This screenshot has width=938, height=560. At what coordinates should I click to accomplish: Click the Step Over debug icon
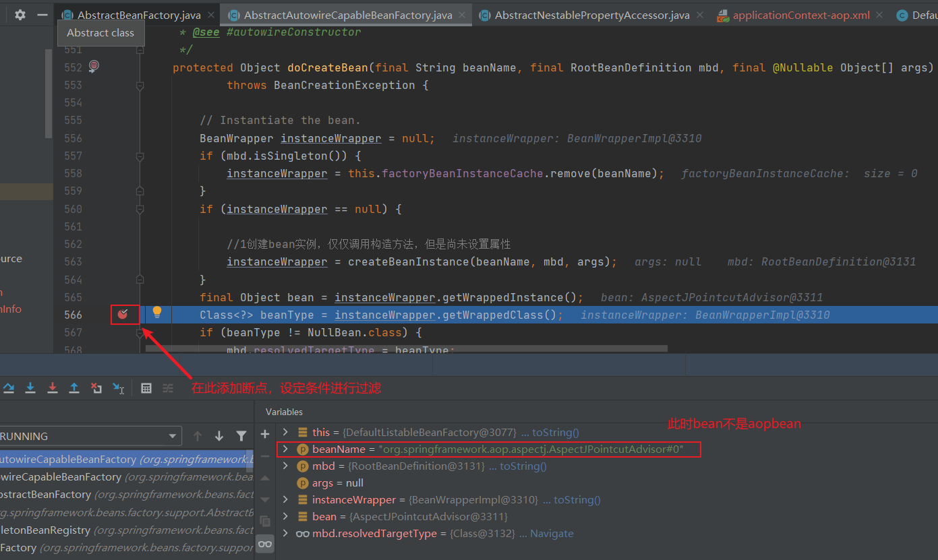point(9,388)
